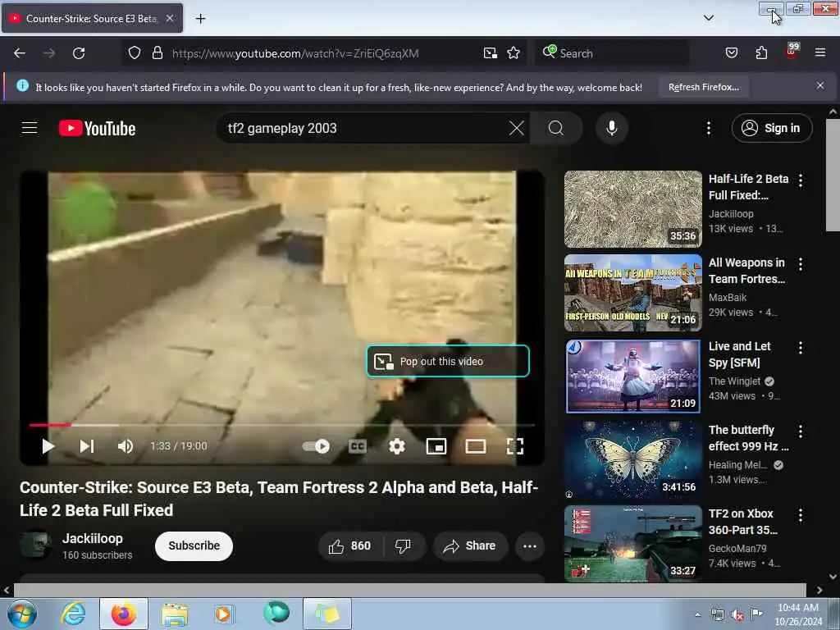Reload the current page
Screen dimensions: 840x630
[x=79, y=53]
